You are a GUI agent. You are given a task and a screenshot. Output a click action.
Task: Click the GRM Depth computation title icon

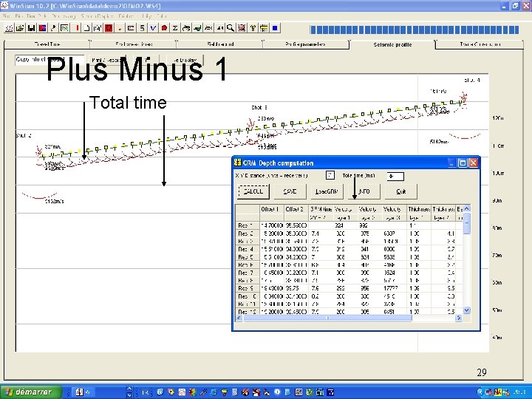point(237,163)
